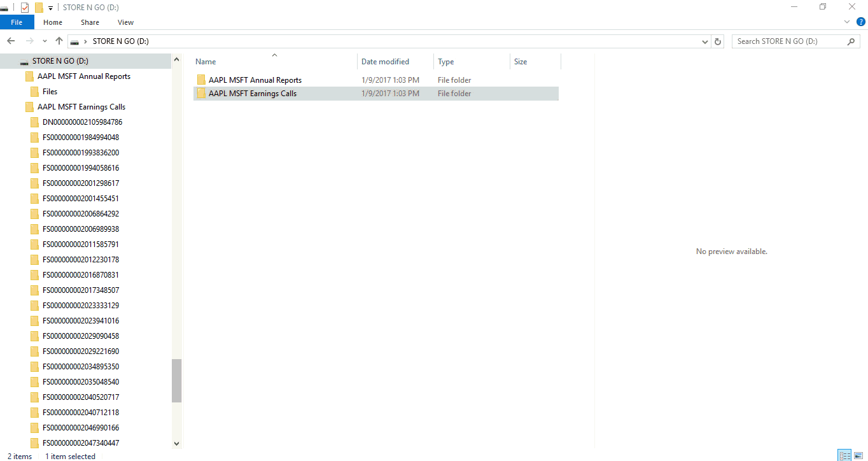868x461 pixels.
Task: Click the folder icon beside FS000000001994058616
Action: tap(34, 168)
